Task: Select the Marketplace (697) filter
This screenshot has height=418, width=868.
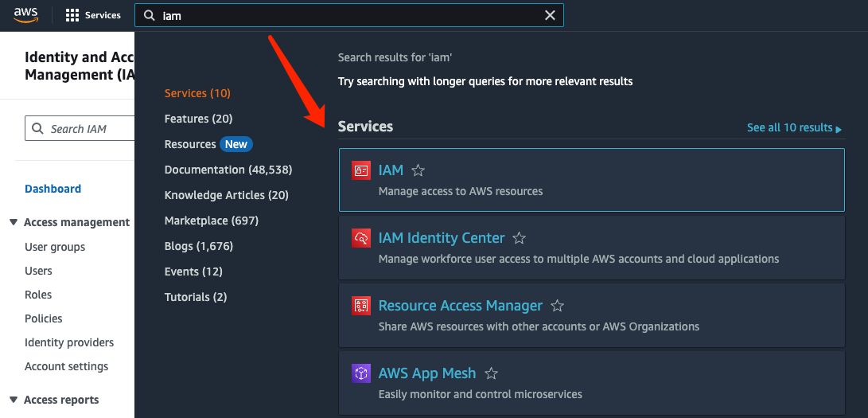Action: tap(212, 221)
